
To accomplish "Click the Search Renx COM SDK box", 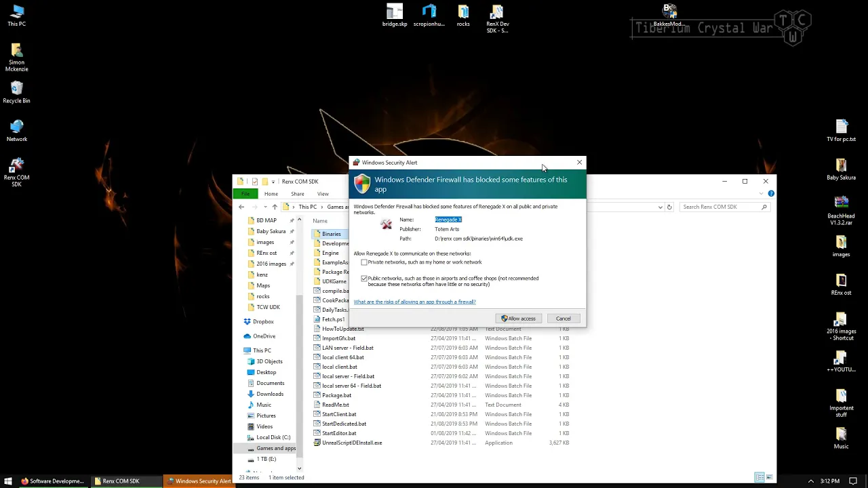I will (x=725, y=207).
